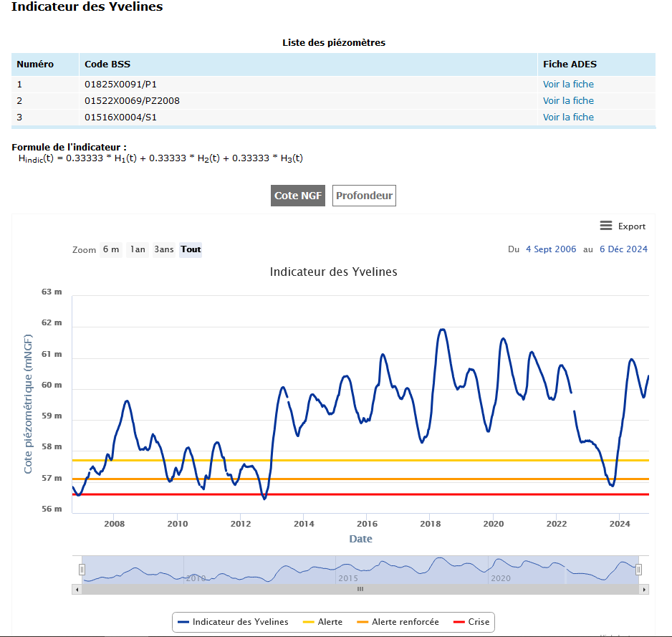This screenshot has width=672, height=637.
Task: Switch to Cote NGF view
Action: 299,196
